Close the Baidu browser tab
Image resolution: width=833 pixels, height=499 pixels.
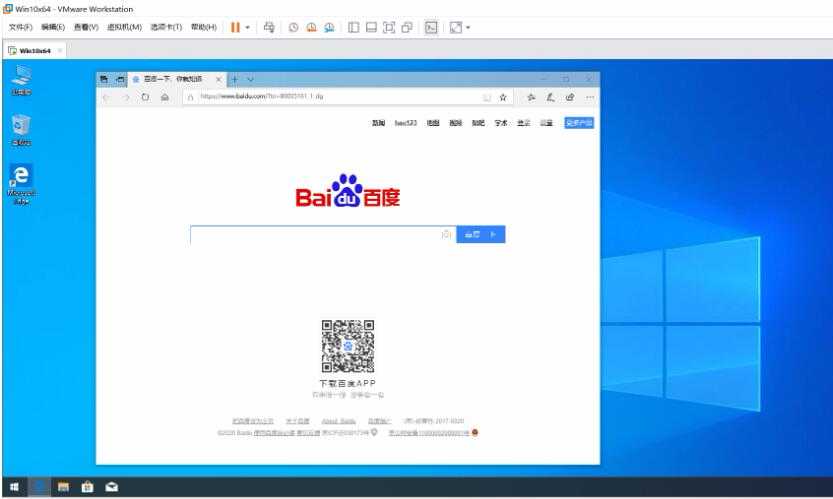(x=218, y=79)
